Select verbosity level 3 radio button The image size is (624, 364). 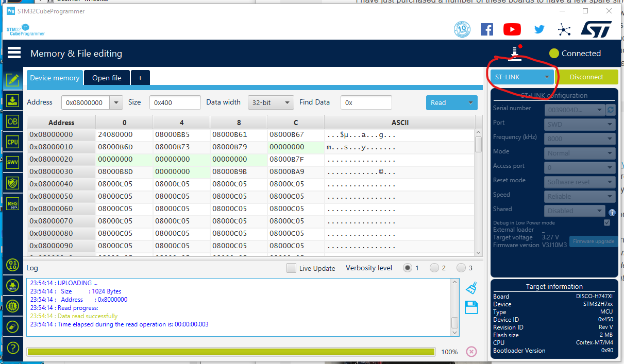[x=462, y=268]
